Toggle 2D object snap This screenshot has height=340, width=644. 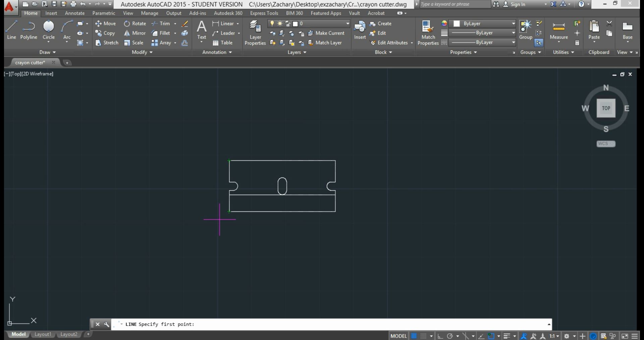[x=491, y=336]
